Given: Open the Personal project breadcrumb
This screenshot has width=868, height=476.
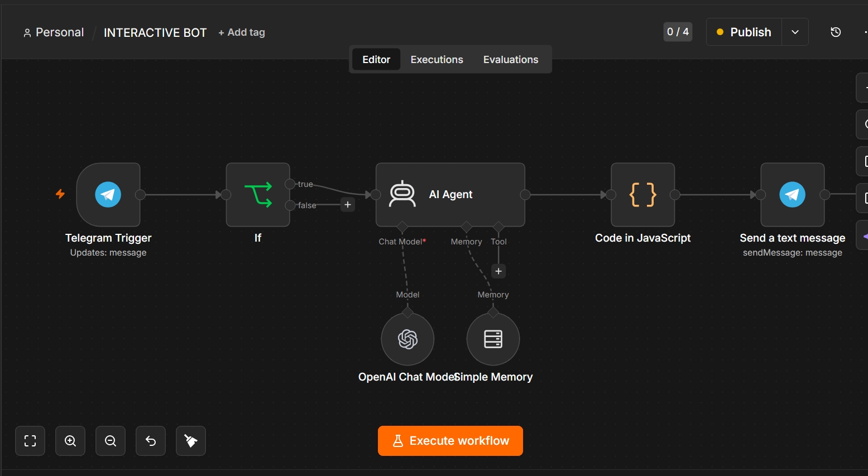Looking at the screenshot, I should coord(54,32).
